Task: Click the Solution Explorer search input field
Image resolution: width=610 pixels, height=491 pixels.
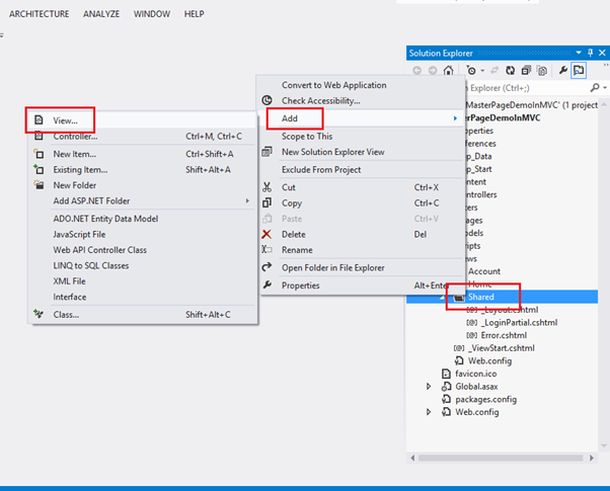Action: pos(526,88)
